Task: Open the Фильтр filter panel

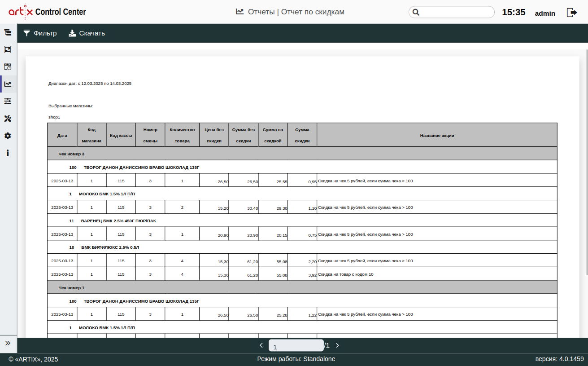Action: [40, 33]
